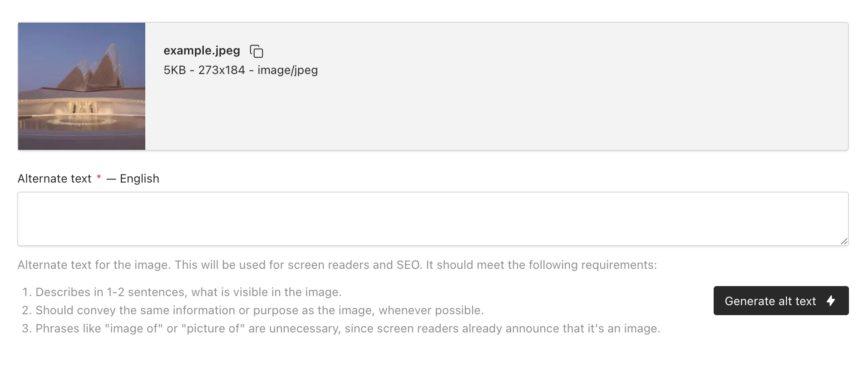Click the 5KB file size text

point(175,70)
